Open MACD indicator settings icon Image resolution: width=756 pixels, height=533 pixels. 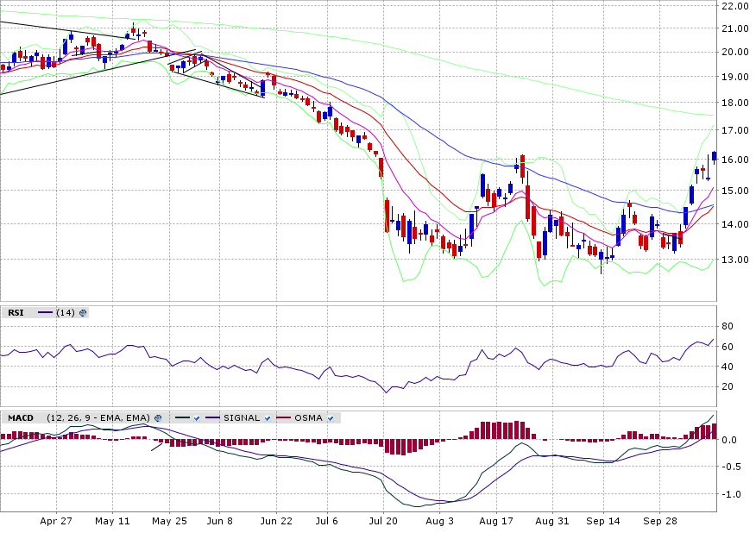coord(158,418)
